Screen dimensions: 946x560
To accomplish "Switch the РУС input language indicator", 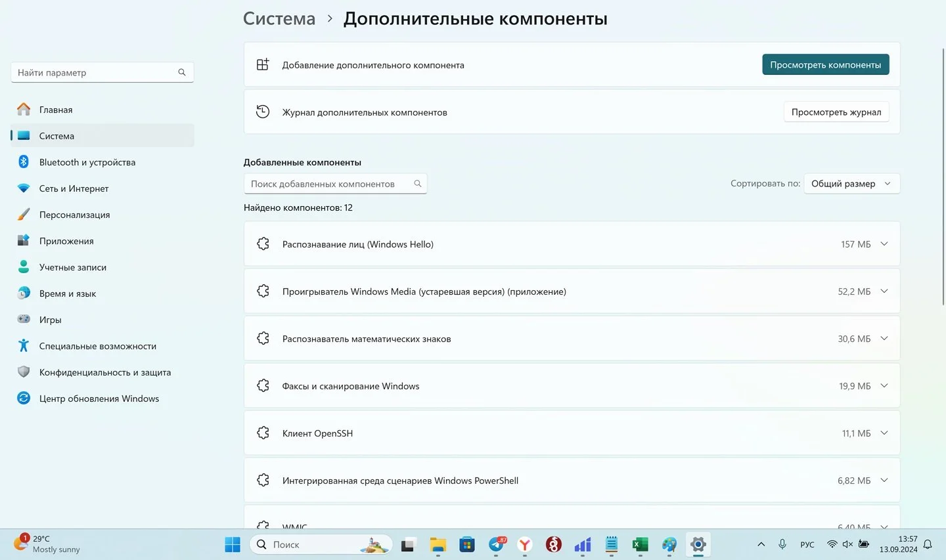I will (x=807, y=544).
